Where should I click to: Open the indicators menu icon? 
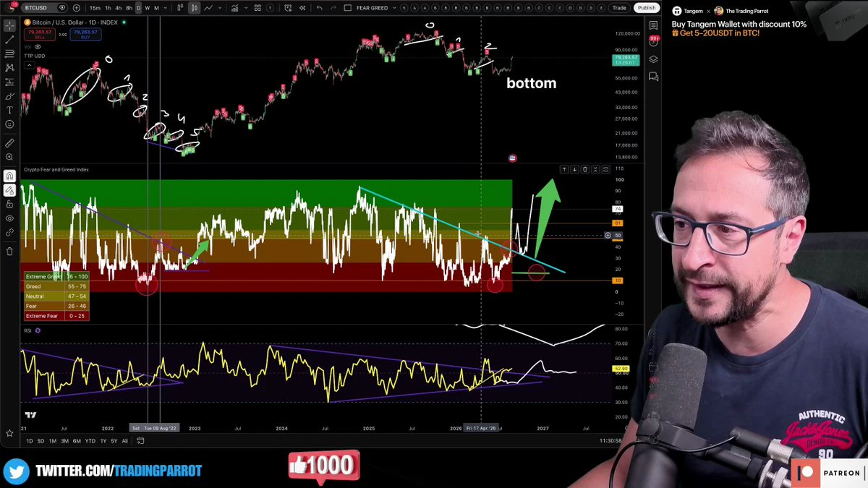tap(234, 8)
